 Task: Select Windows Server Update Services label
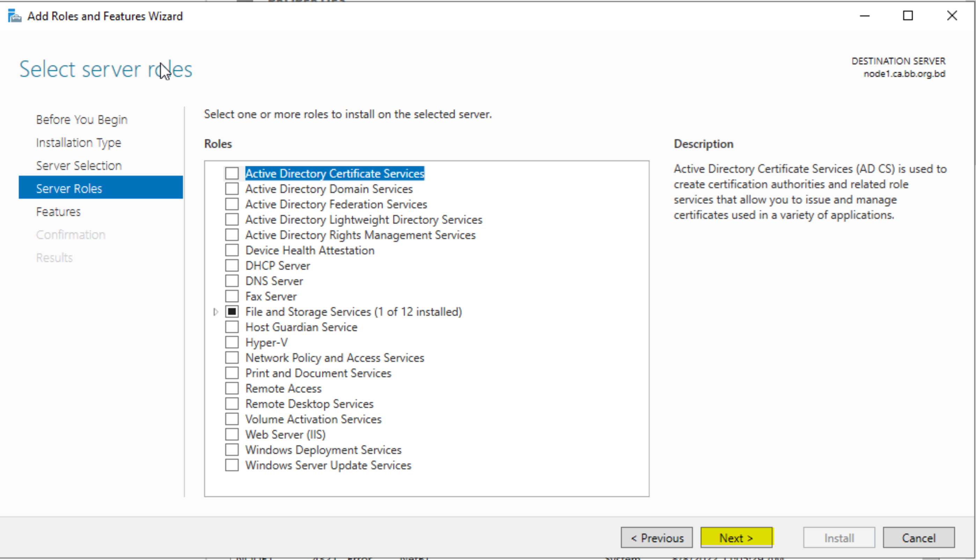pos(328,465)
